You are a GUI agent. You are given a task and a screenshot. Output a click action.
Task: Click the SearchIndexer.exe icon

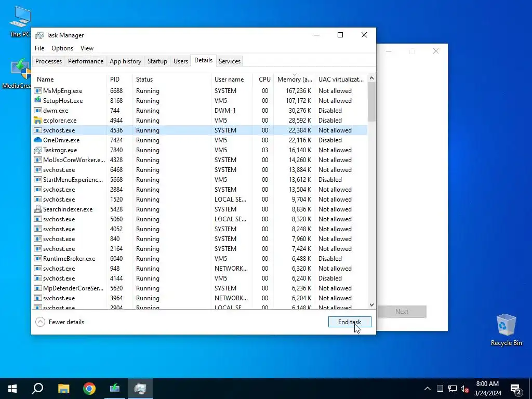pyautogui.click(x=37, y=209)
